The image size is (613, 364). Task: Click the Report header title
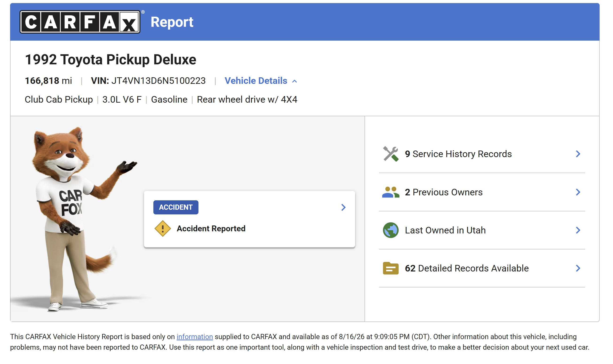(172, 22)
